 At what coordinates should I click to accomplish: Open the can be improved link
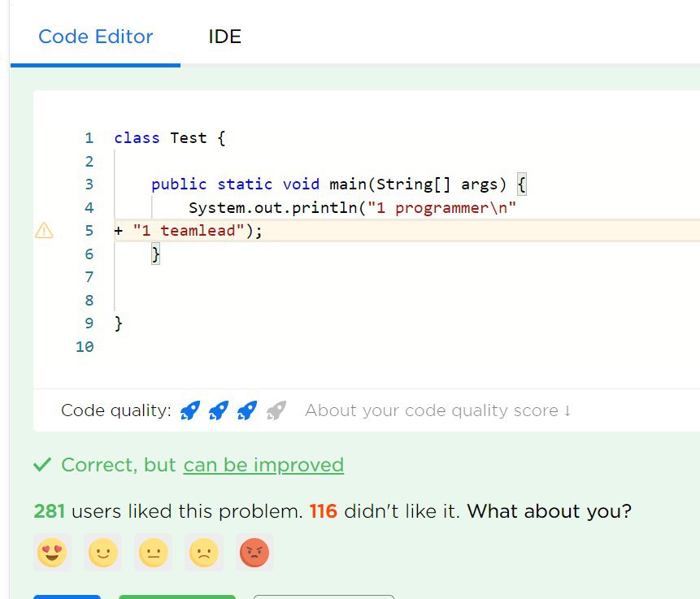point(263,465)
